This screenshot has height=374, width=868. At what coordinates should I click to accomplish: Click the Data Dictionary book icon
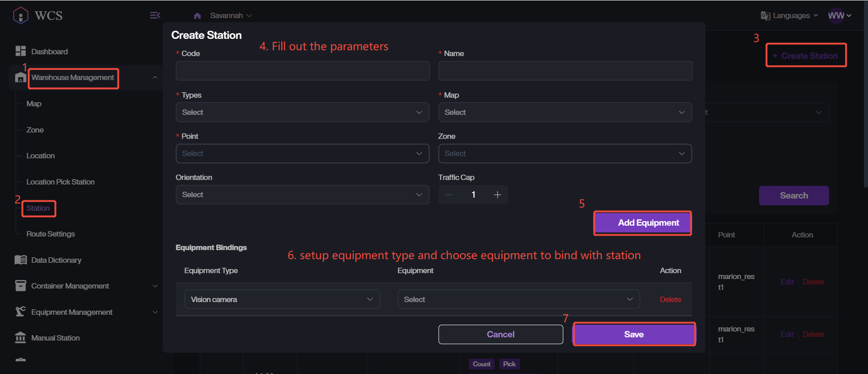coord(20,260)
